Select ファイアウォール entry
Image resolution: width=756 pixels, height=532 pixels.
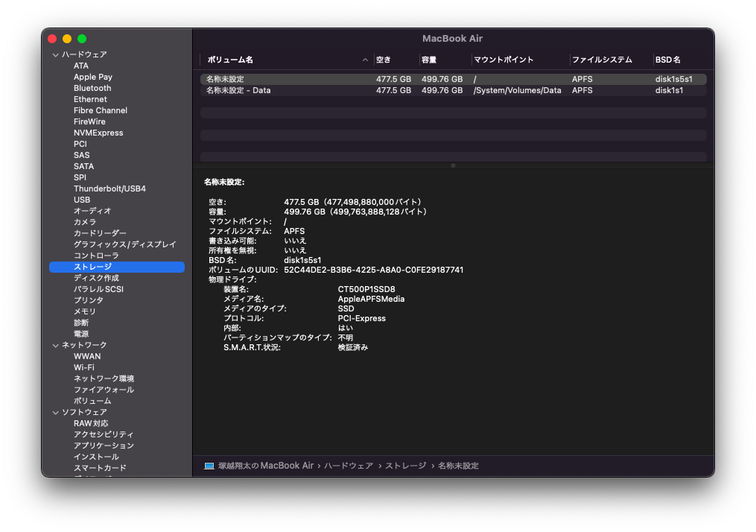click(104, 390)
